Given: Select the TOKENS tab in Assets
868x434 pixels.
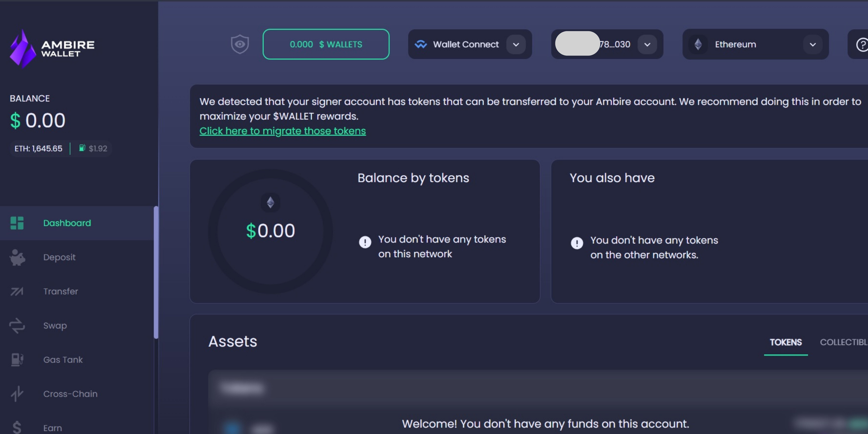Looking at the screenshot, I should (x=786, y=342).
